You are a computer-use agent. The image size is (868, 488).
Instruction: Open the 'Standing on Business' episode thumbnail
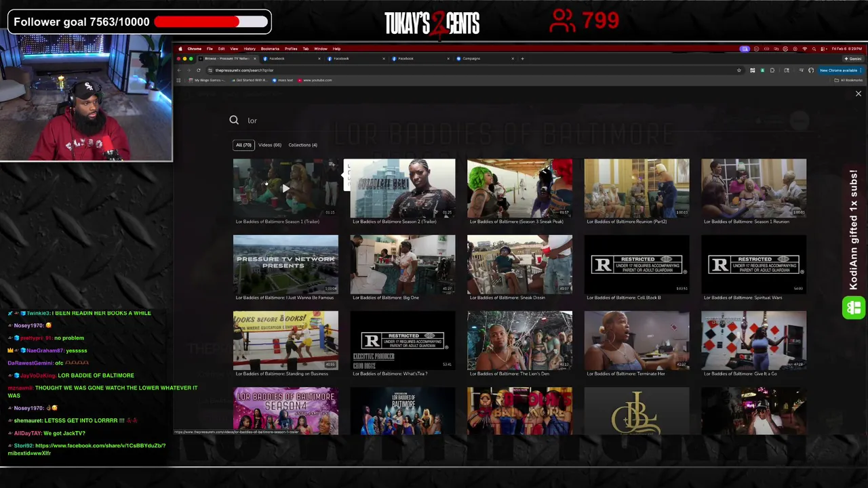click(x=285, y=340)
